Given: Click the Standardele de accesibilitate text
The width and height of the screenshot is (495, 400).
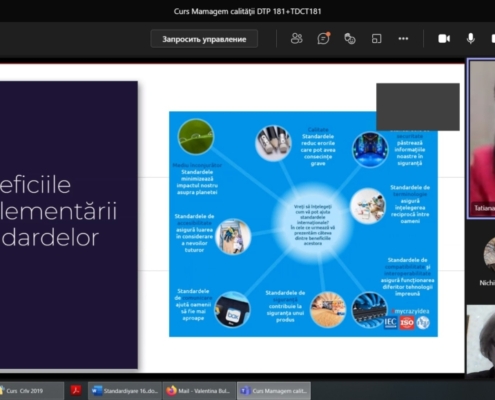Looking at the screenshot, I should [x=194, y=233].
